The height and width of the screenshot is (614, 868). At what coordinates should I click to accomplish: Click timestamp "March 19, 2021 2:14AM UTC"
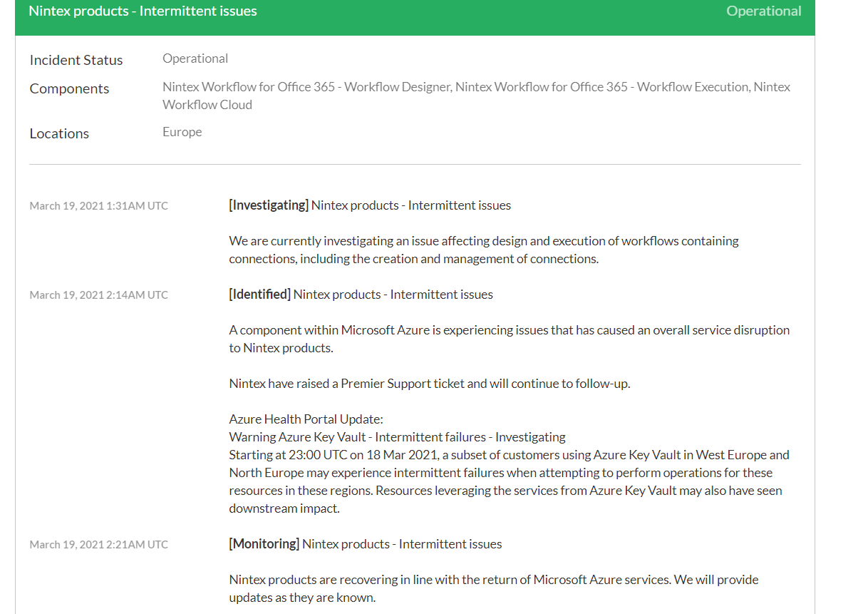coord(99,295)
